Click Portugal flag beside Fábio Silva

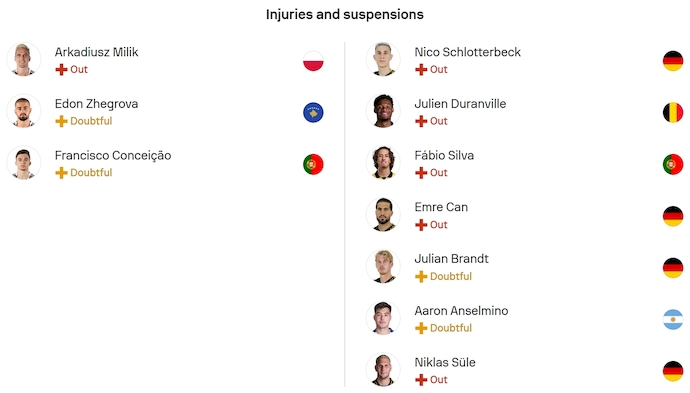[x=673, y=164]
